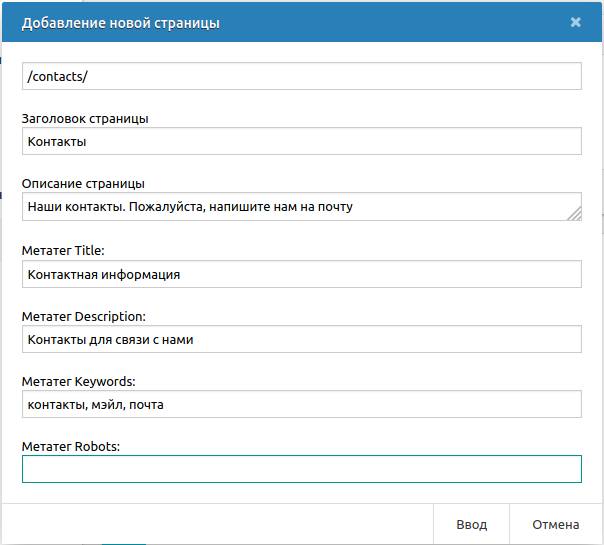
Task: Focus the Метатег Title input field
Action: point(302,274)
